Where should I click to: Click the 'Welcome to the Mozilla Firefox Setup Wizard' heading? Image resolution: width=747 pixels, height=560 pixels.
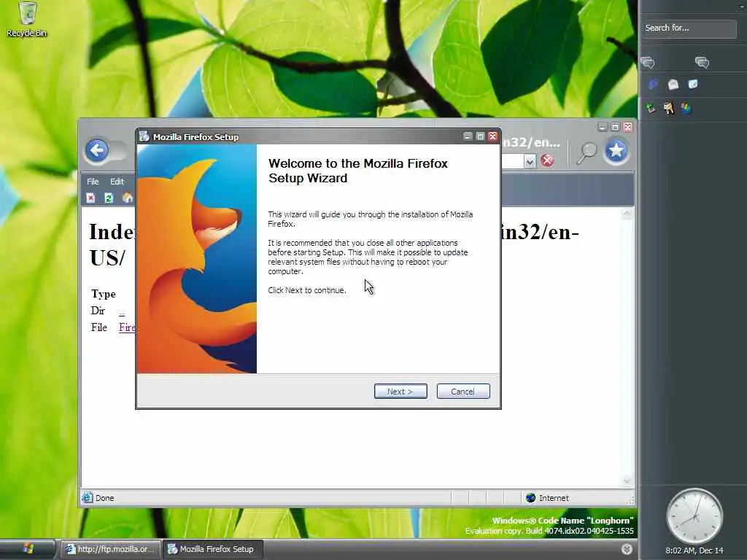point(358,171)
